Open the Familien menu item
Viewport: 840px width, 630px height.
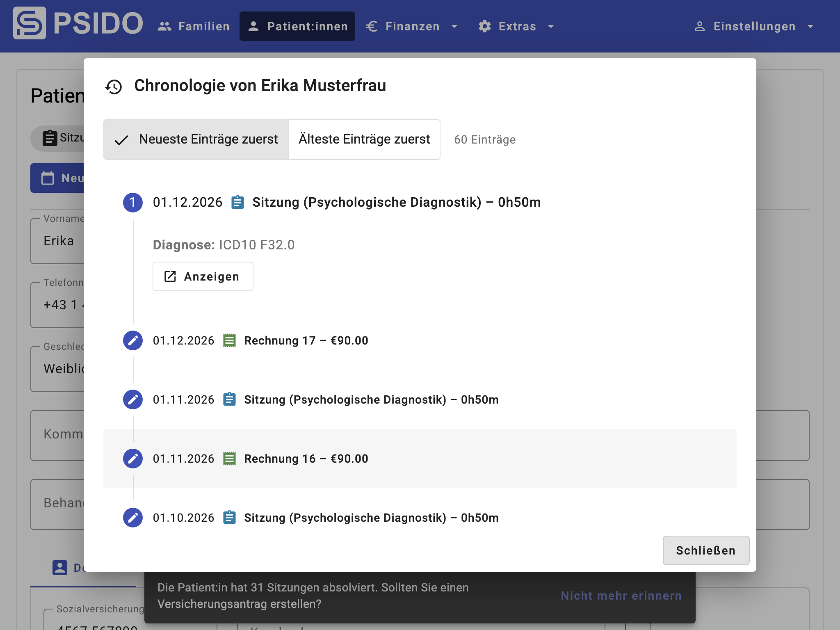pos(194,26)
